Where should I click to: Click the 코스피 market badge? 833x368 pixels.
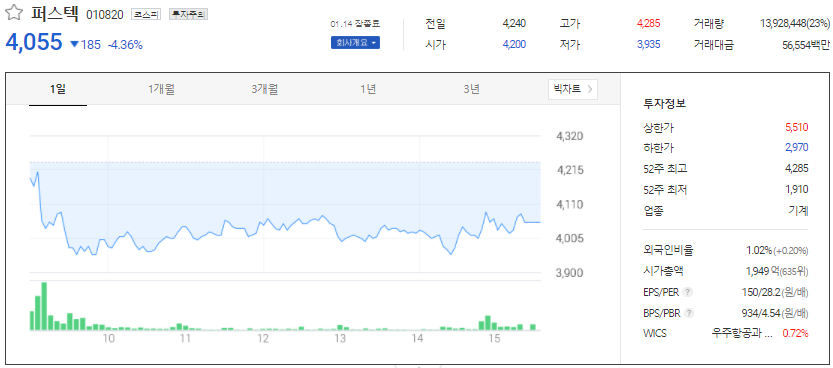(x=146, y=15)
